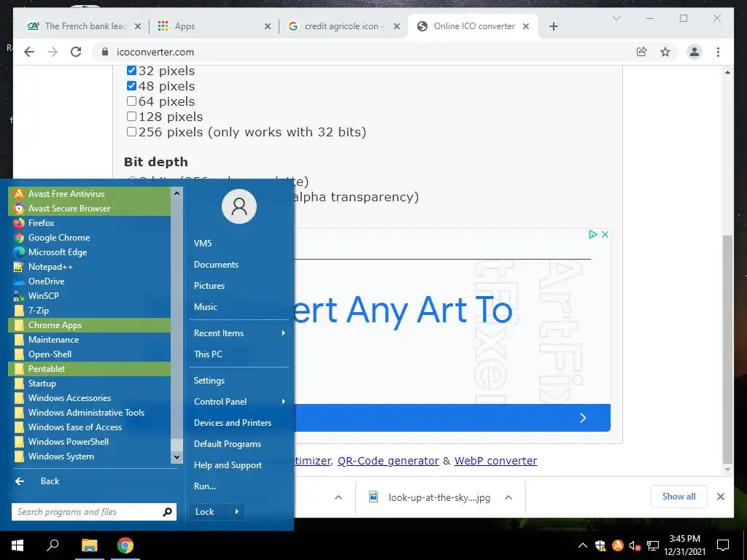Viewport: 747px width, 560px height.
Task: Open the Chrome three-dot menu
Action: coord(718,52)
